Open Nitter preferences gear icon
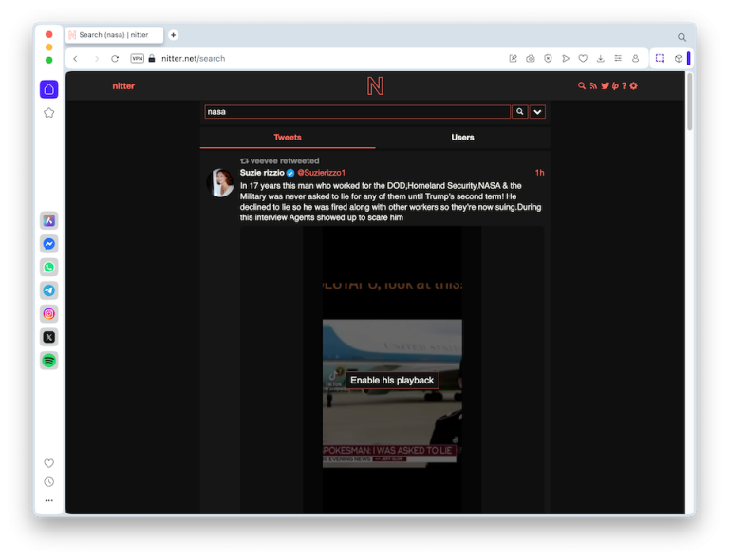This screenshot has width=729, height=560. (633, 86)
